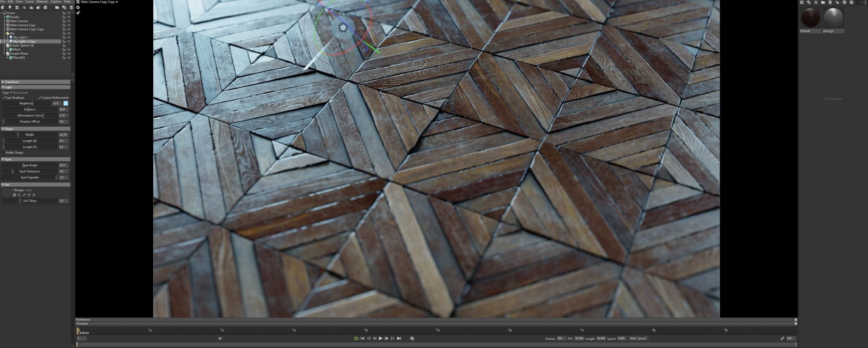Click the delete (trash) icon in scene toolbar

coord(71,7)
